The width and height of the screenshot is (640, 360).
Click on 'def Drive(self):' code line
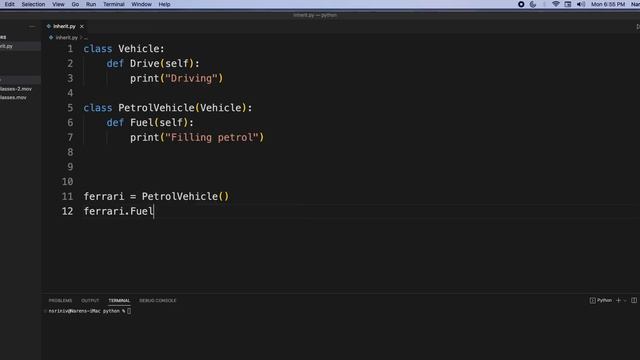click(x=153, y=64)
